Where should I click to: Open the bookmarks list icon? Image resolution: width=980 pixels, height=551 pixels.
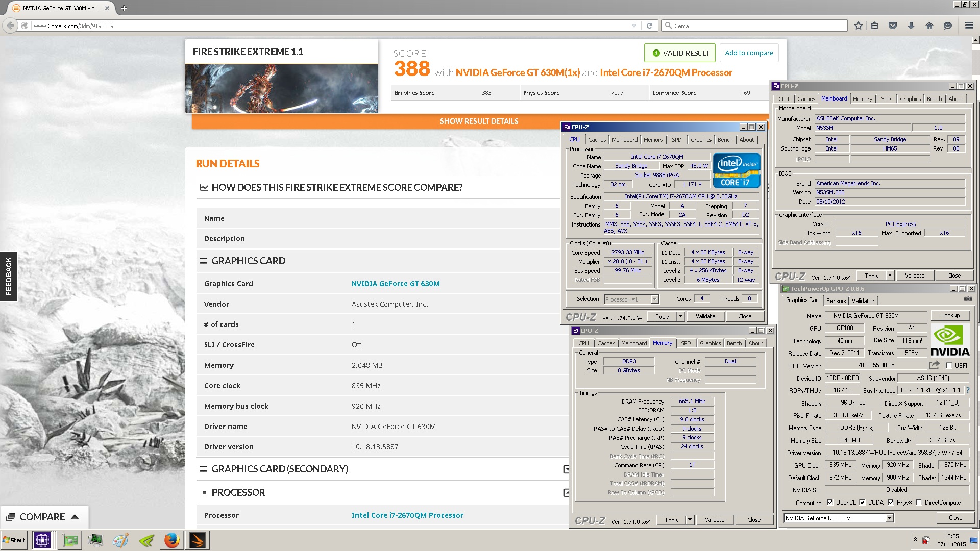coord(874,26)
